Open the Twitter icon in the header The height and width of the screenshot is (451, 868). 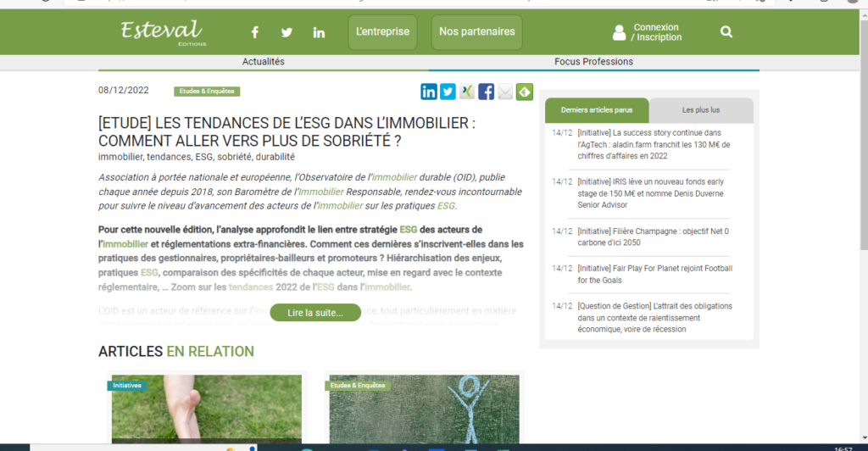287,32
